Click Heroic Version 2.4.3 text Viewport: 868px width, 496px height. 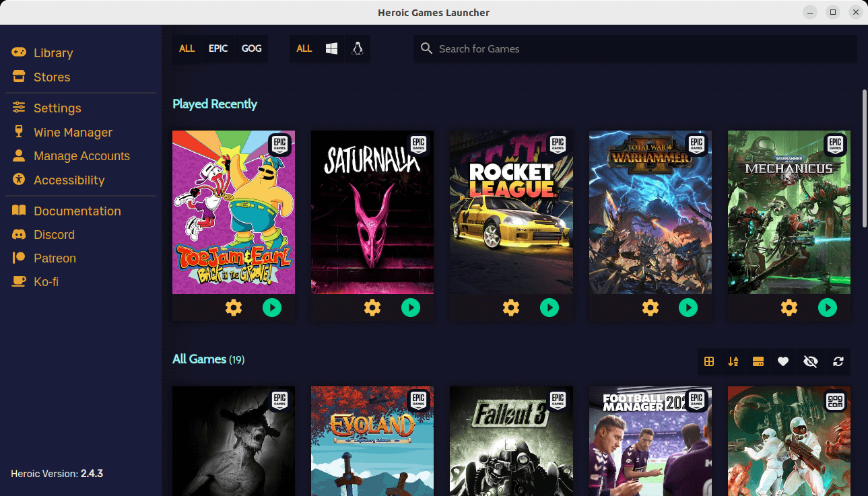pyautogui.click(x=57, y=474)
